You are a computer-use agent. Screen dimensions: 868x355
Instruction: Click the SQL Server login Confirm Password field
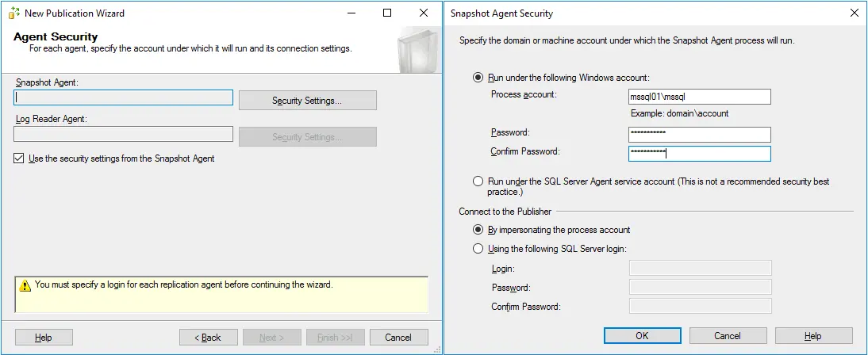pyautogui.click(x=701, y=307)
